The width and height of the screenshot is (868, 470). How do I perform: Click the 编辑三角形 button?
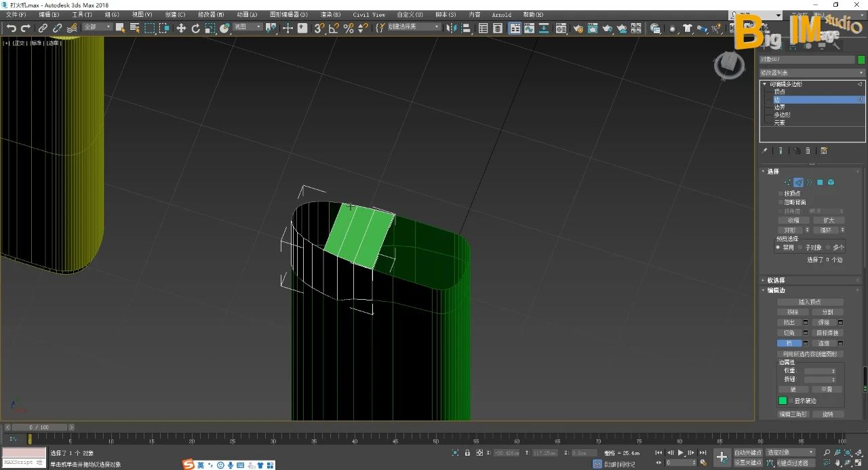pyautogui.click(x=793, y=414)
